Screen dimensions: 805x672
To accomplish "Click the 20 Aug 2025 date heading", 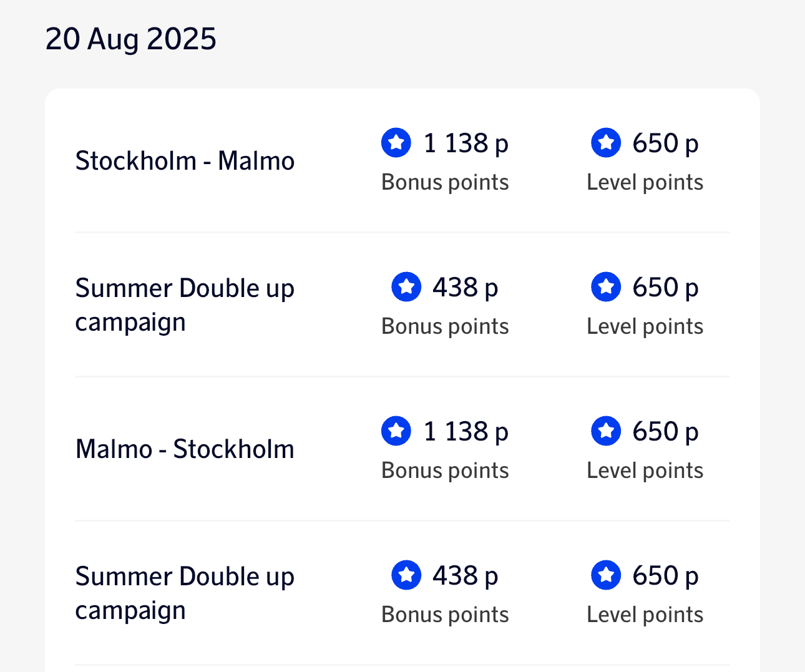I will tap(131, 39).
